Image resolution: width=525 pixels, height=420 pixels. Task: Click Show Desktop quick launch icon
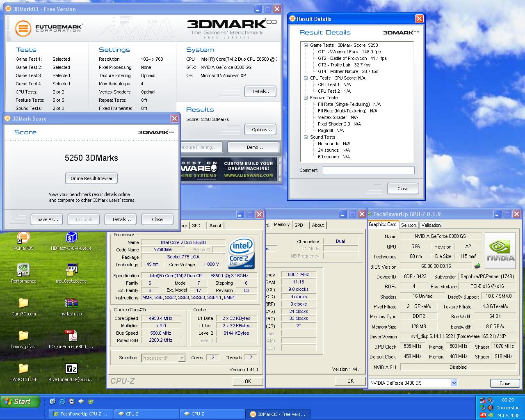click(x=52, y=402)
